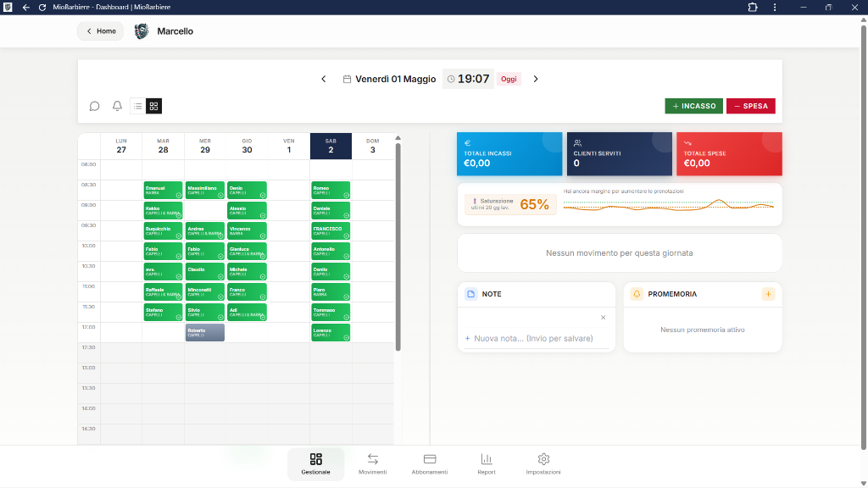Click the X in the Note panel
868x488 pixels.
point(604,317)
